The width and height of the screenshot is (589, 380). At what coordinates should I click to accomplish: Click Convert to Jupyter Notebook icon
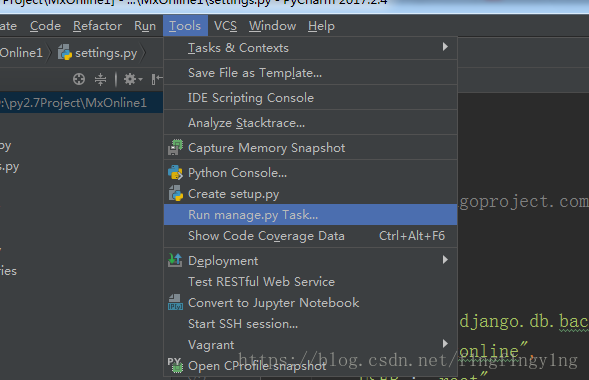tap(175, 302)
